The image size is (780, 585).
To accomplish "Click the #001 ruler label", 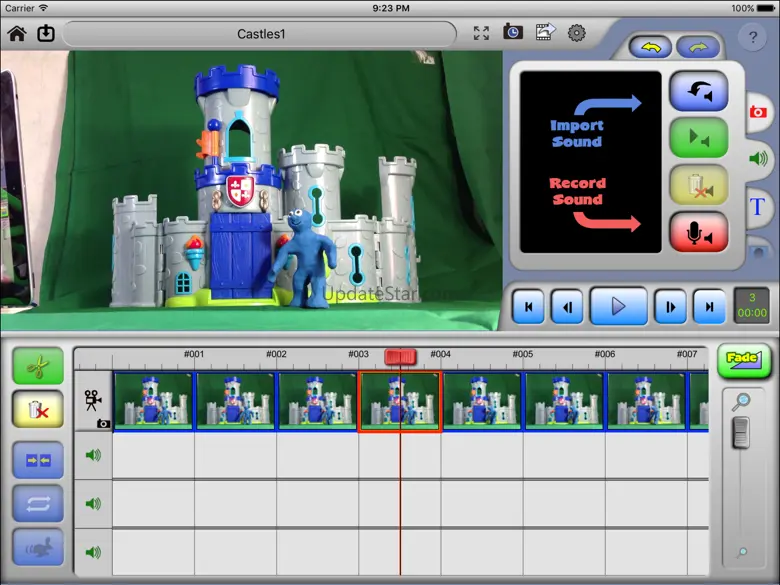I will pos(194,354).
